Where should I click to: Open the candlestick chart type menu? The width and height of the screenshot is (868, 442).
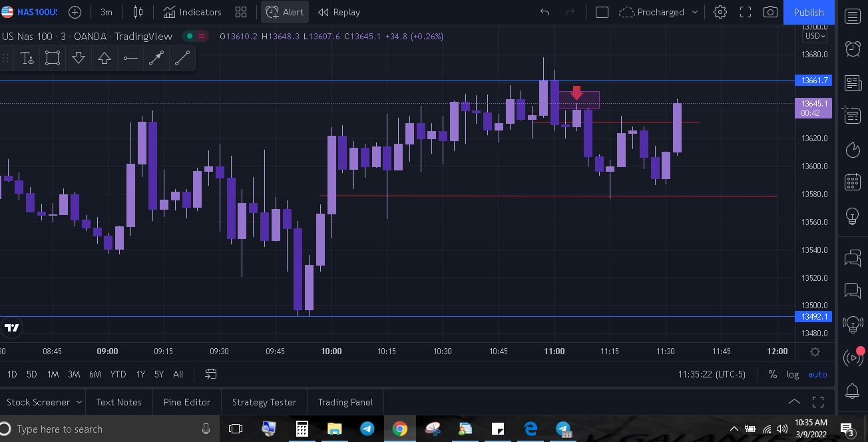pos(138,12)
